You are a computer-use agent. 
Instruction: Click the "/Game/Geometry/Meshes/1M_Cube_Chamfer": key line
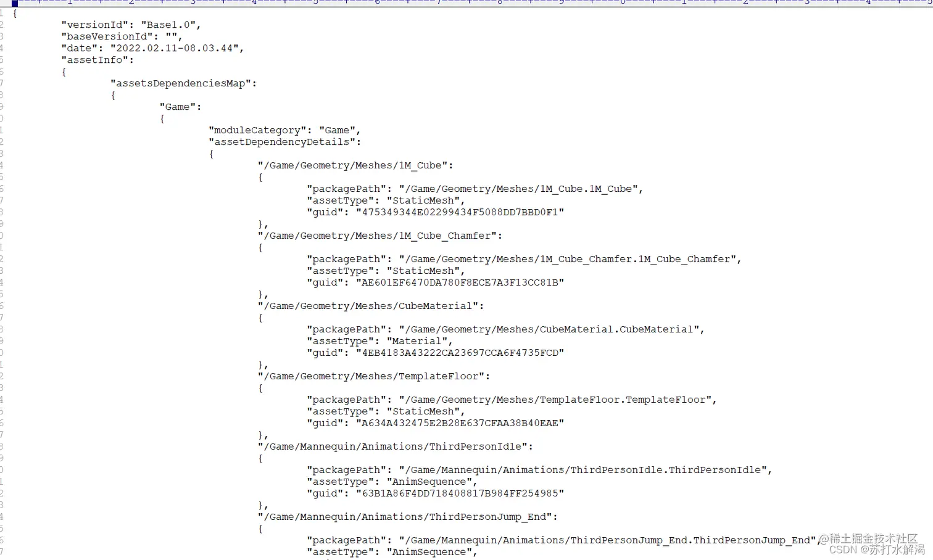(380, 236)
